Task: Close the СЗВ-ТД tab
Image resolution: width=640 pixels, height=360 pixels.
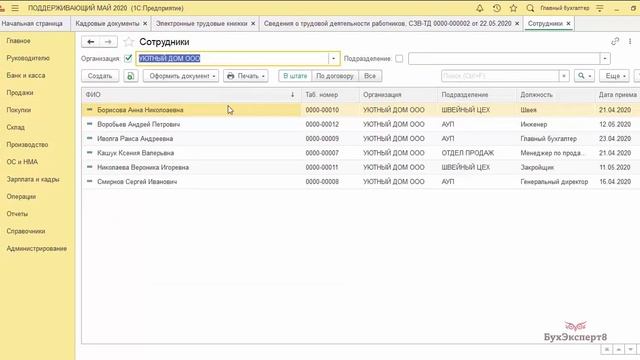Action: coord(517,24)
